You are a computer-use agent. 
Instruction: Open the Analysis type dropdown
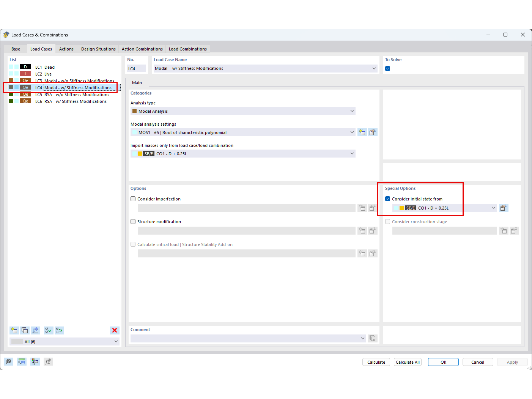click(352, 111)
